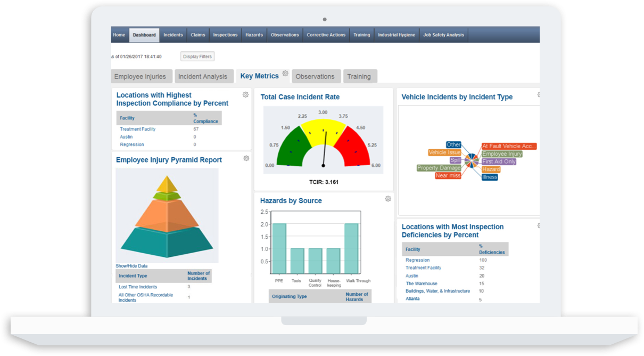Open the Employee Injuries view
644x356 pixels.
point(141,76)
